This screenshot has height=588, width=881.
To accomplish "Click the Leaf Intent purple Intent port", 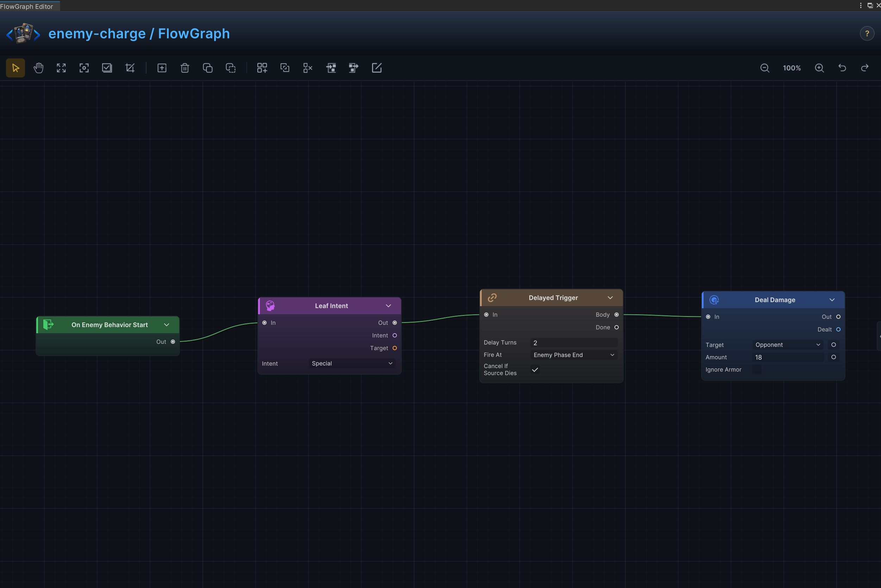I will click(395, 335).
